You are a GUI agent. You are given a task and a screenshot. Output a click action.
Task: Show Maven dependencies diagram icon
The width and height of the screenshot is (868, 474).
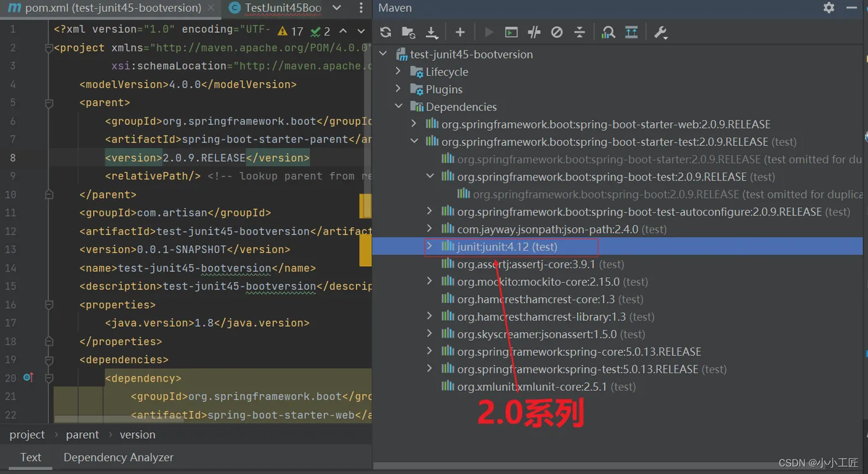point(631,32)
